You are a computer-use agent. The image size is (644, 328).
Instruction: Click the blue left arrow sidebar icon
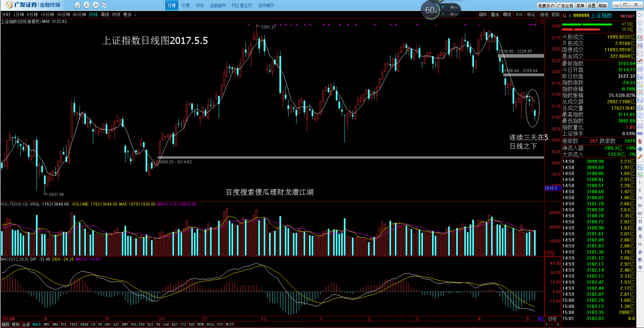click(640, 15)
